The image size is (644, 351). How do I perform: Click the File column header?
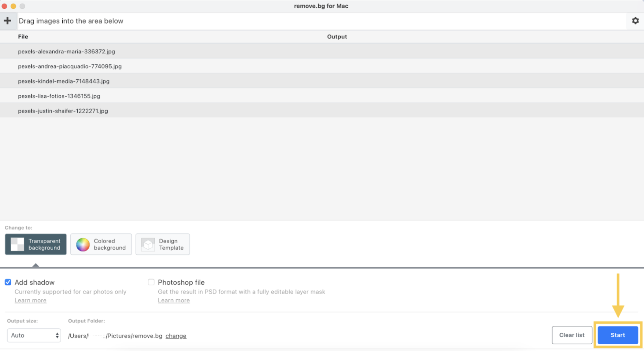23,36
